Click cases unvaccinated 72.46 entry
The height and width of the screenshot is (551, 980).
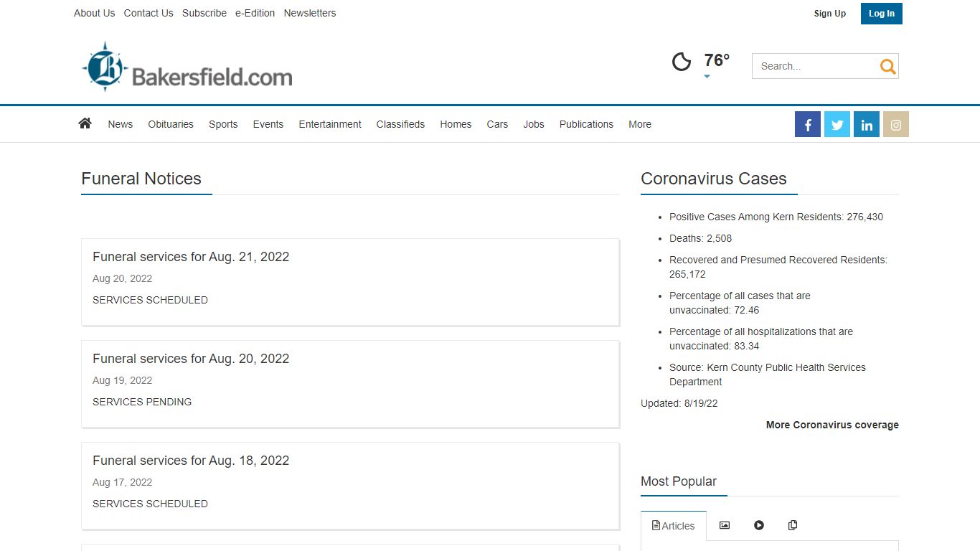(x=740, y=303)
